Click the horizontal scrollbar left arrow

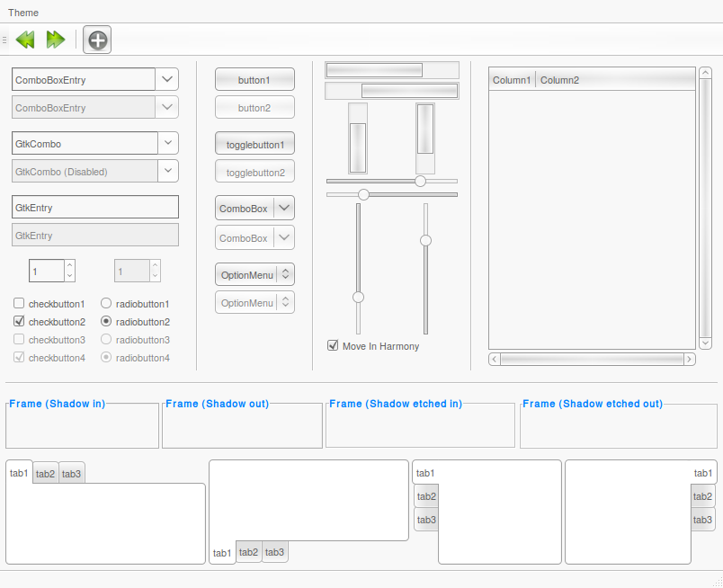click(495, 359)
